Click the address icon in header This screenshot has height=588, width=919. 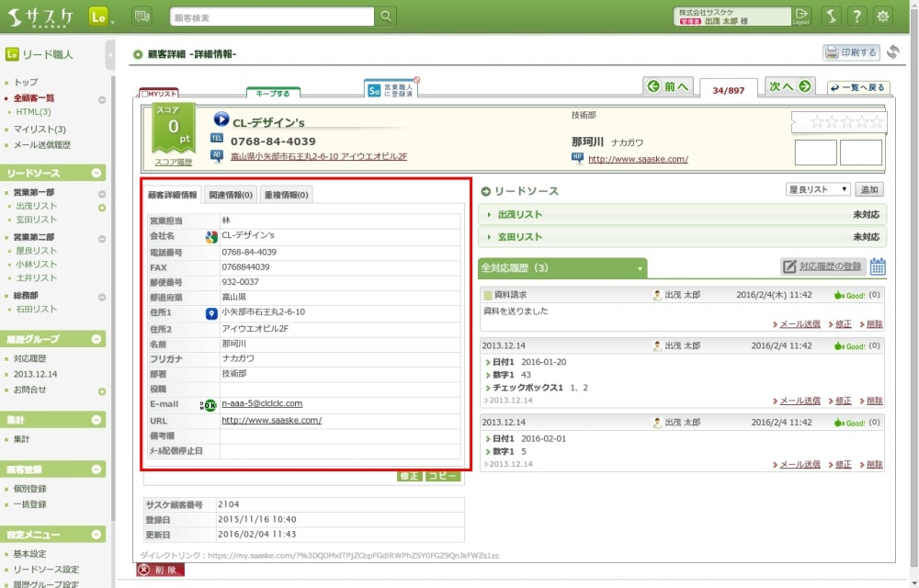[217, 156]
